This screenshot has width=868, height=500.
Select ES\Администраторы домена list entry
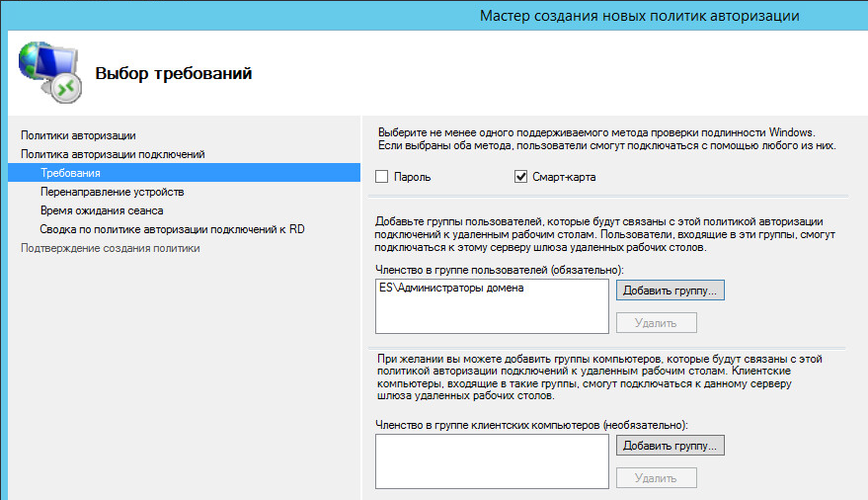[451, 288]
